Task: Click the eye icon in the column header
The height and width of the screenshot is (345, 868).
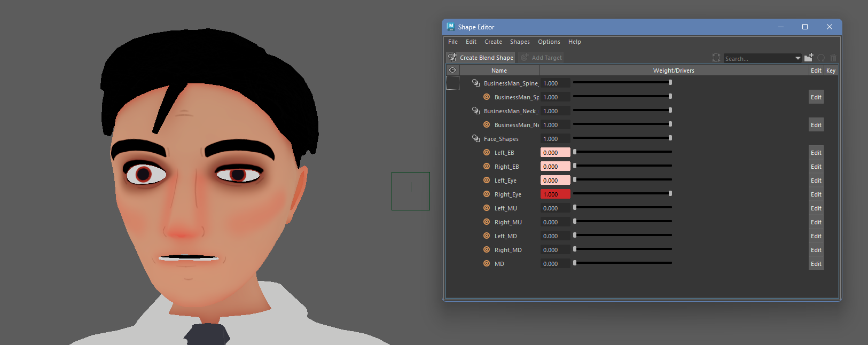Action: click(452, 70)
